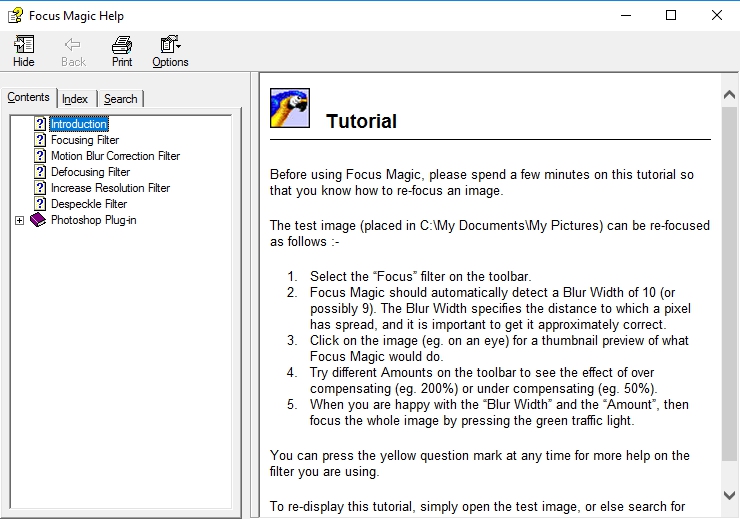This screenshot has height=519, width=740.
Task: Click the scrollbar down arrow
Action: click(729, 495)
